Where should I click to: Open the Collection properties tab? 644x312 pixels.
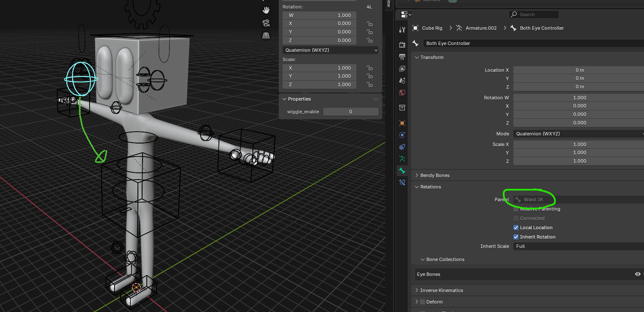point(402,107)
